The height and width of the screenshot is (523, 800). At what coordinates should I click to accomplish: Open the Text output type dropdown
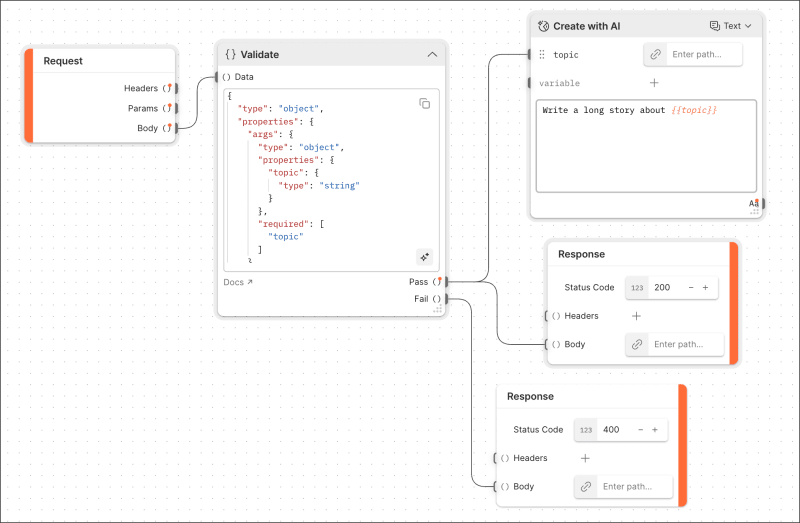(731, 26)
